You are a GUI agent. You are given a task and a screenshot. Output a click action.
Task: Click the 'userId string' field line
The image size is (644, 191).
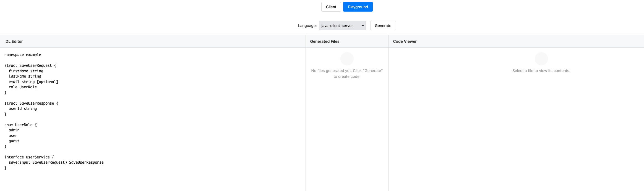point(23,109)
